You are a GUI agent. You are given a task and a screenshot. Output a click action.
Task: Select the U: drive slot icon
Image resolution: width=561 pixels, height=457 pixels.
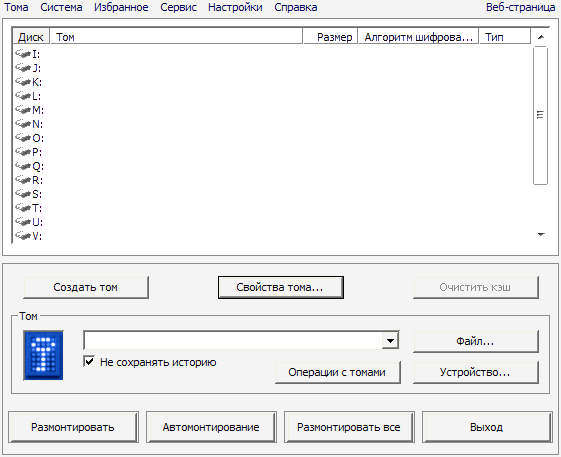click(23, 222)
